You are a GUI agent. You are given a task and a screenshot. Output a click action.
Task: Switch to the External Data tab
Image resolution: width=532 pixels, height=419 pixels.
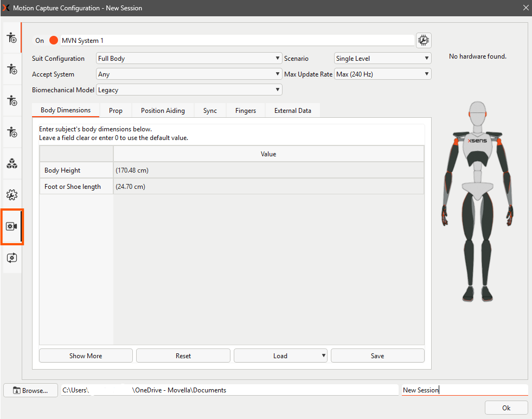point(293,111)
